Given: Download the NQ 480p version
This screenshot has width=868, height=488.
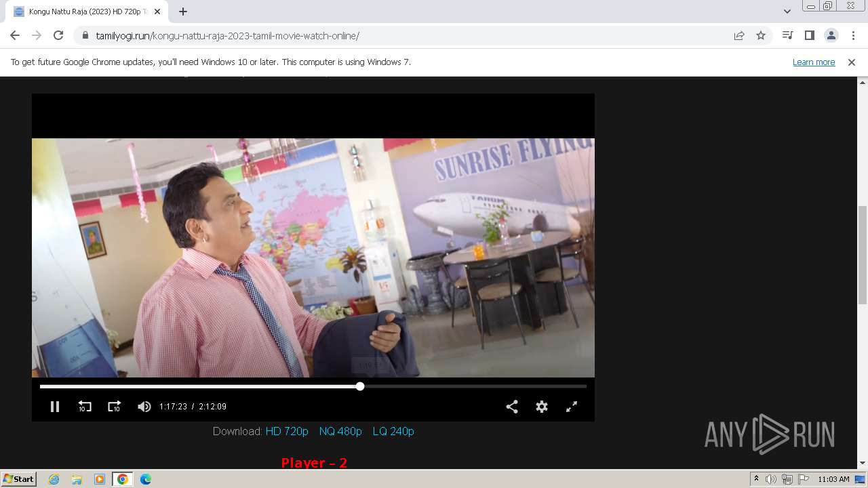Looking at the screenshot, I should click(340, 431).
